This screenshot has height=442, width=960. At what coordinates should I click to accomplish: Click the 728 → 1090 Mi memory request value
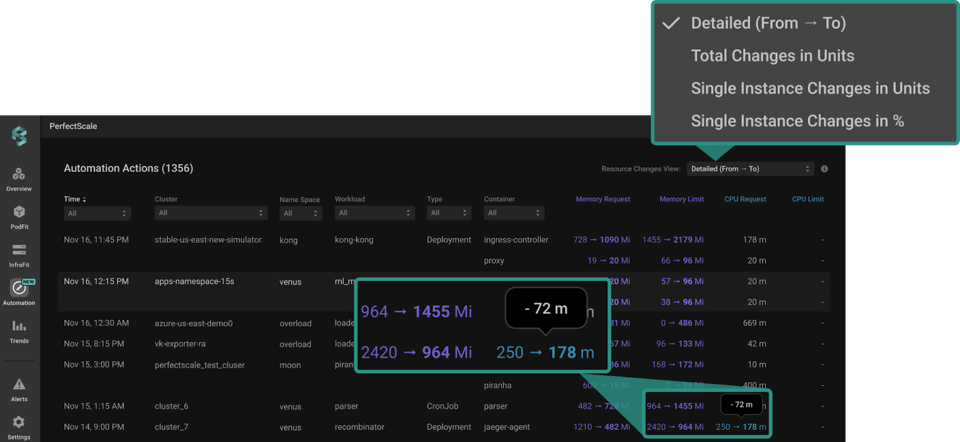[x=601, y=240]
